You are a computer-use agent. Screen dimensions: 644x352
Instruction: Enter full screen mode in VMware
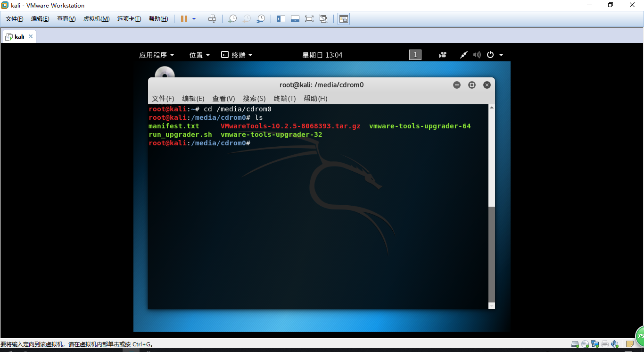pos(309,19)
